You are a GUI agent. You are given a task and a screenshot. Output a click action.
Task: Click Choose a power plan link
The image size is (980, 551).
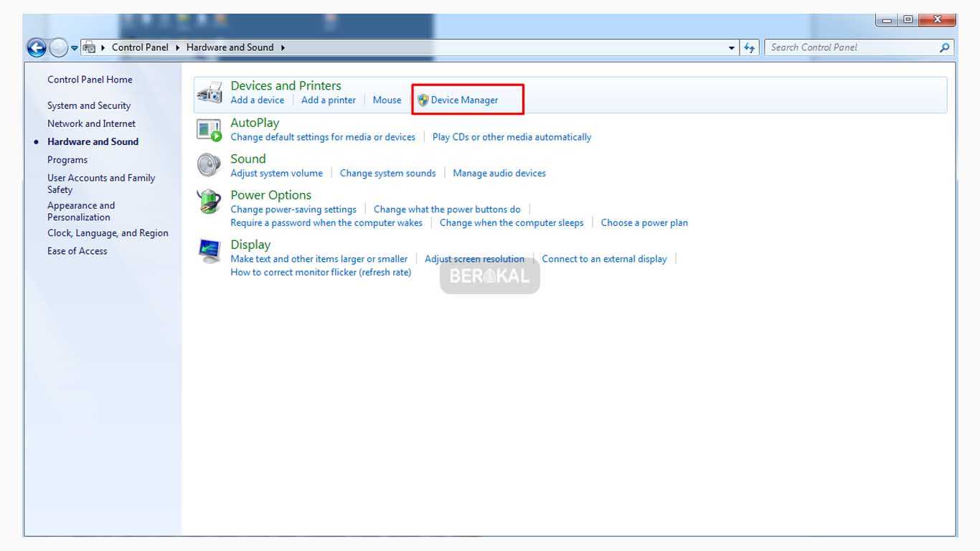click(x=644, y=223)
